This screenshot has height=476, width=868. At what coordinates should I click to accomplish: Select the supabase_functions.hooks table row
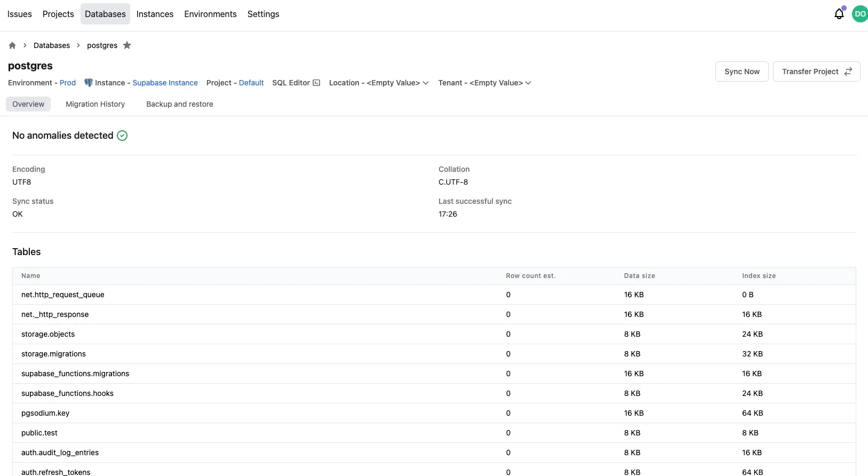(x=434, y=393)
